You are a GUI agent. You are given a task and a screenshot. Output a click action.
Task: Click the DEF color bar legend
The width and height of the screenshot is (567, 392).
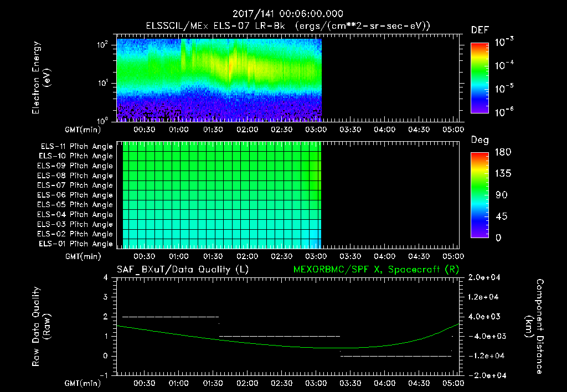480,78
